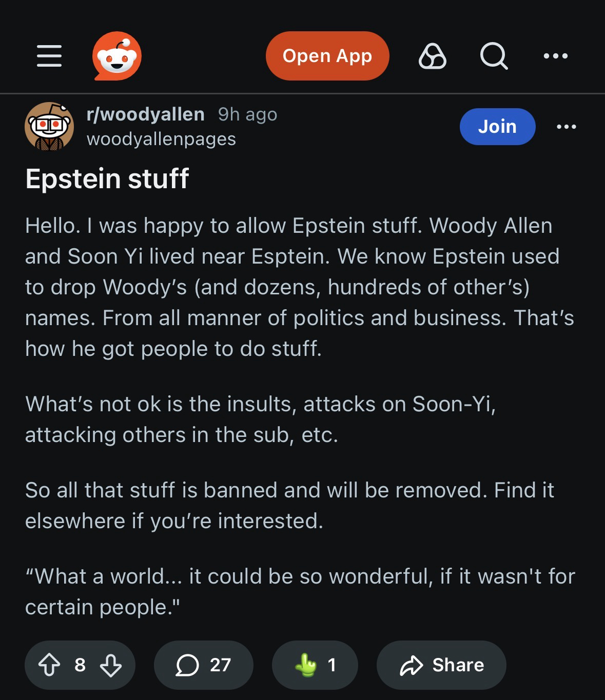Upvote the Epstein stuff post
The image size is (605, 700).
coord(49,665)
